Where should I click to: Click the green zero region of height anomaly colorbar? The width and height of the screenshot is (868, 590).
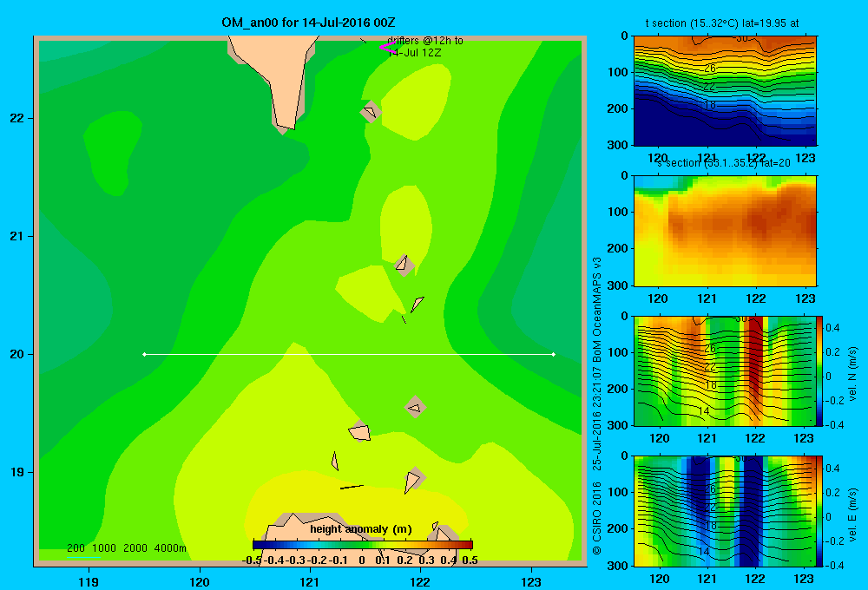tap(363, 545)
